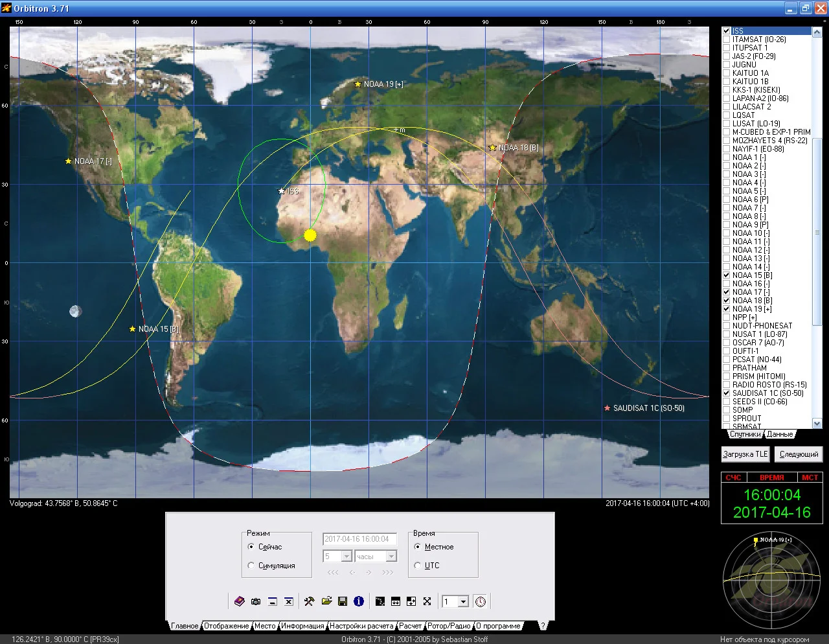
Task: Open the help book icon
Action: point(239,601)
